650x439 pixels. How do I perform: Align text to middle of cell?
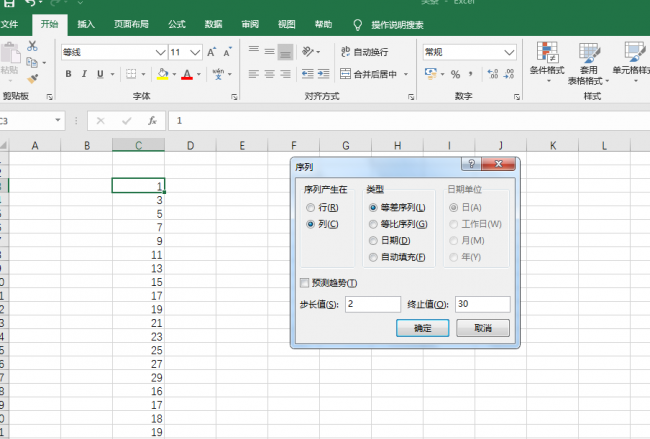269,51
